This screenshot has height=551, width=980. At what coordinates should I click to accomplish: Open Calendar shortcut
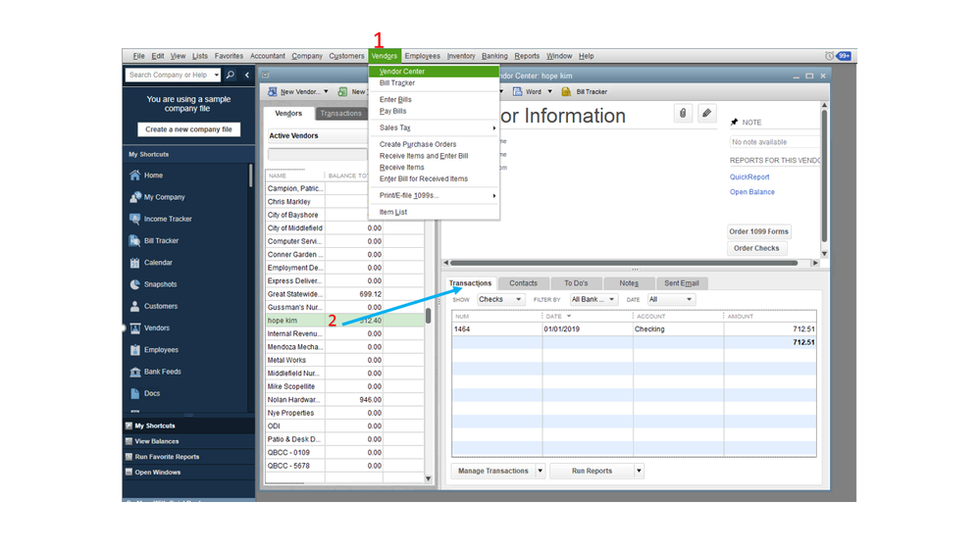158,263
